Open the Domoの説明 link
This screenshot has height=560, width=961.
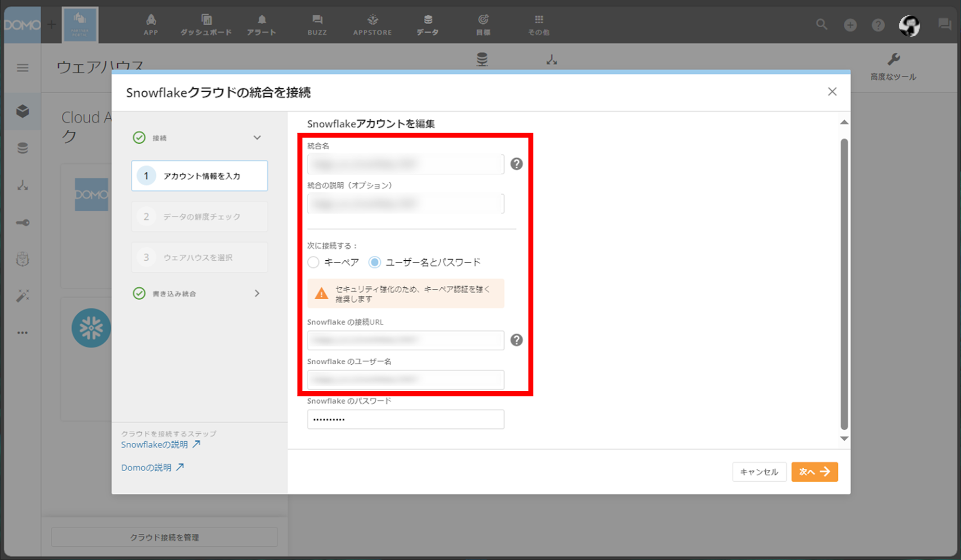(x=152, y=467)
